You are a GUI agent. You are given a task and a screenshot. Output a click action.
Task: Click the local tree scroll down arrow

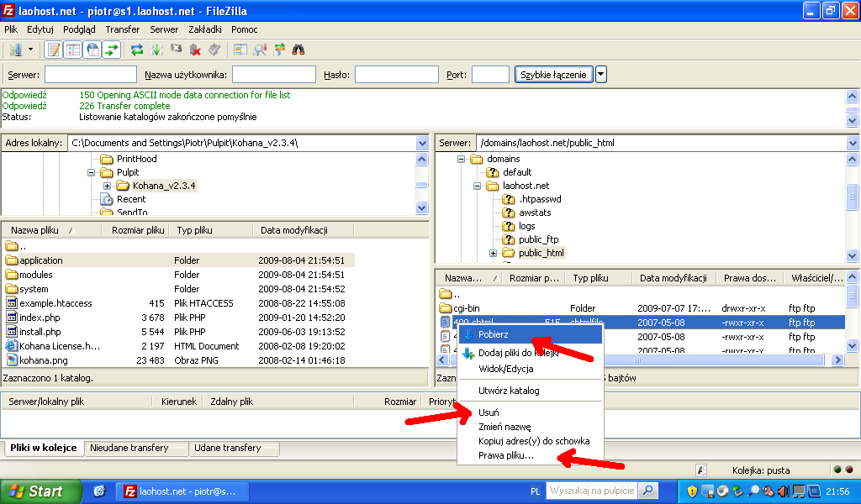point(422,207)
